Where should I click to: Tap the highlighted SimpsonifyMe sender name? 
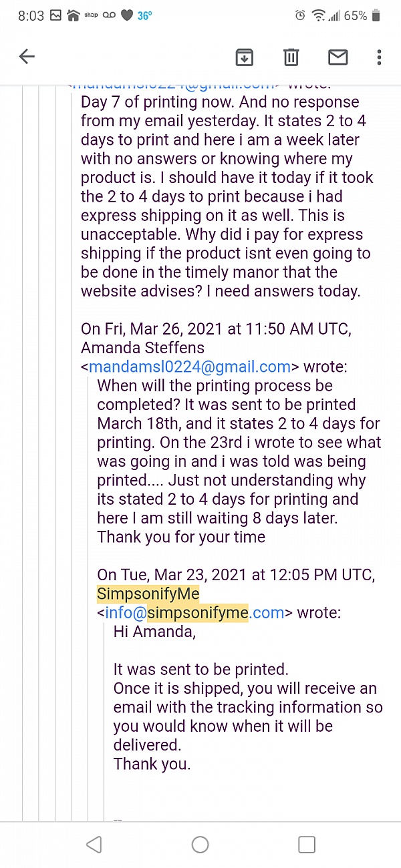coord(148,594)
